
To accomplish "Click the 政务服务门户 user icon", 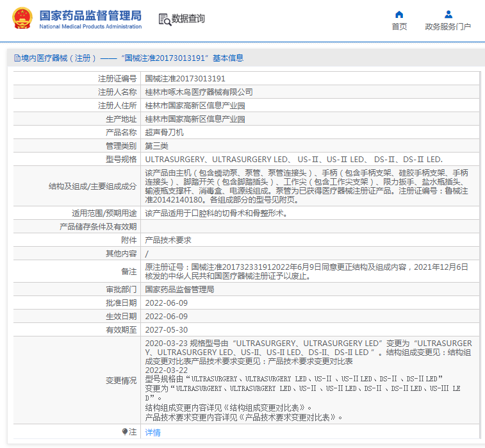I will (448, 15).
